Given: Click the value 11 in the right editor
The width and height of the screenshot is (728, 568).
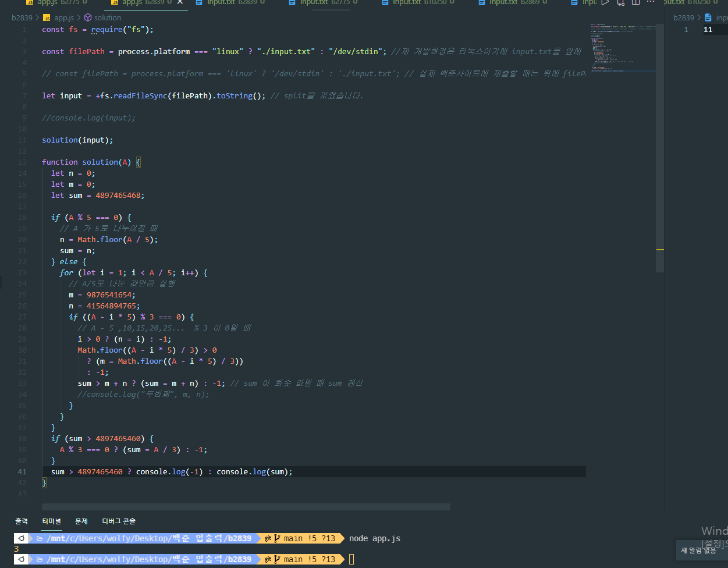Looking at the screenshot, I should [708, 30].
